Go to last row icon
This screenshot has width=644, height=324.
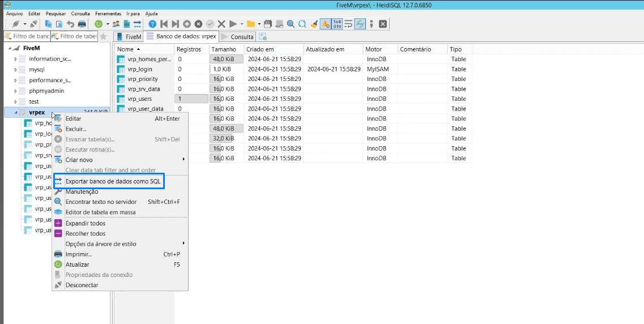point(176,24)
